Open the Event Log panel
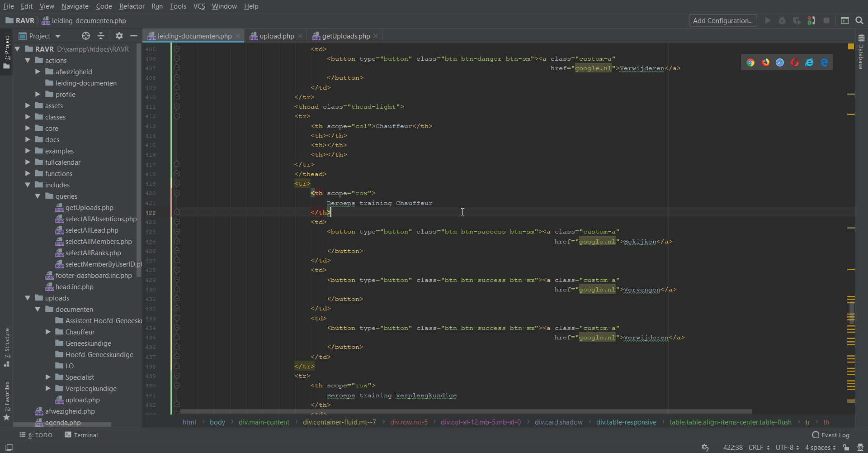 [x=831, y=435]
